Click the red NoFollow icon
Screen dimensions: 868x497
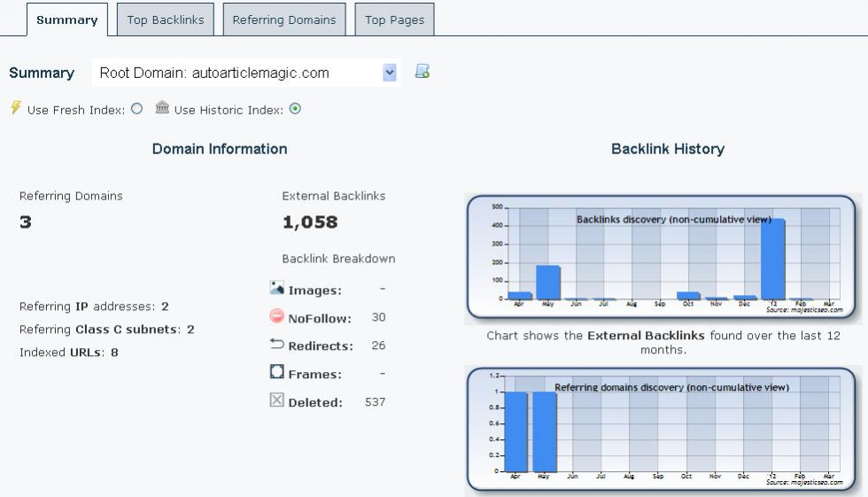[x=276, y=316]
